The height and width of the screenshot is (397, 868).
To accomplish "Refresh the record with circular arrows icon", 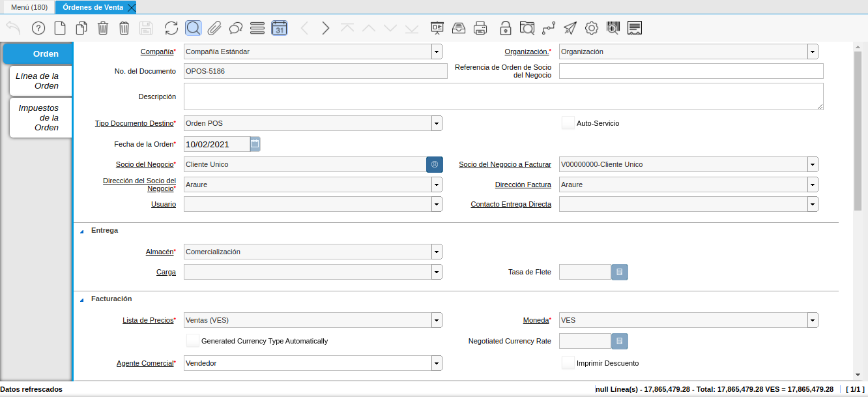I will coord(171,28).
